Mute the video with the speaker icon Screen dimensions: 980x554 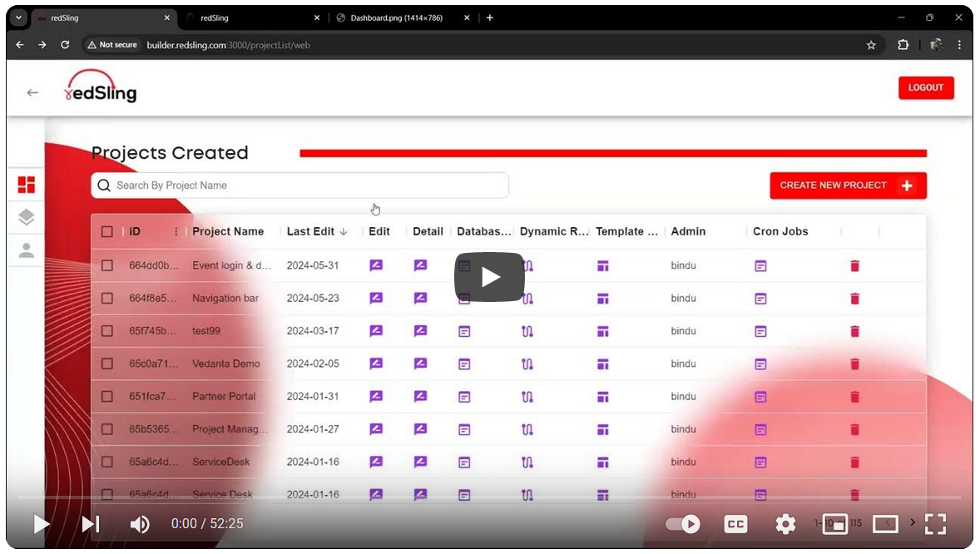[140, 524]
